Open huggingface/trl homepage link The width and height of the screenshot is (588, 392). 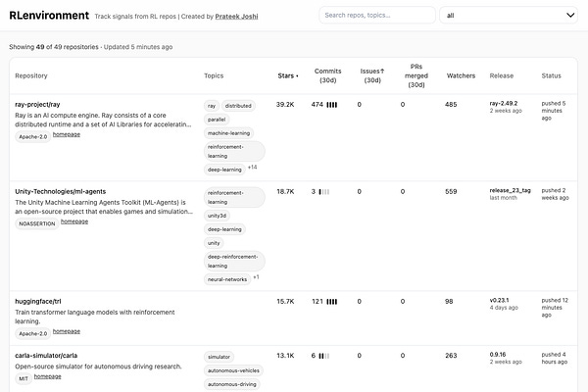(67, 331)
